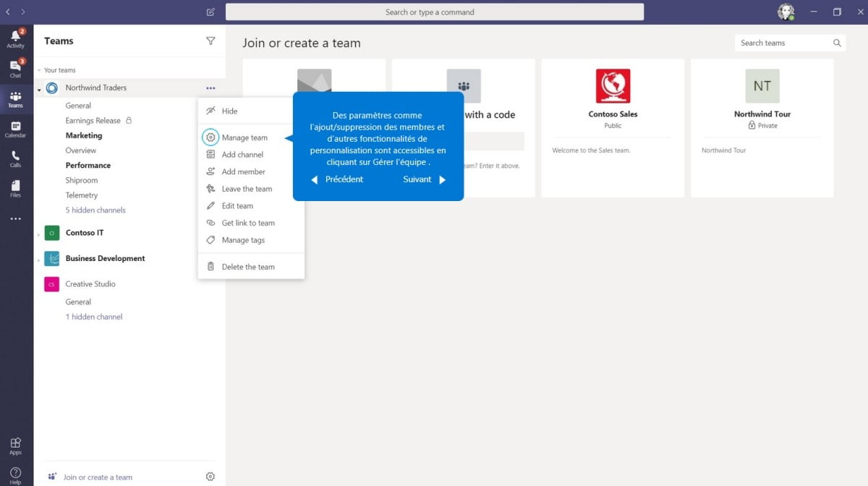Choose Delete the team
The image size is (868, 486).
pyautogui.click(x=251, y=267)
